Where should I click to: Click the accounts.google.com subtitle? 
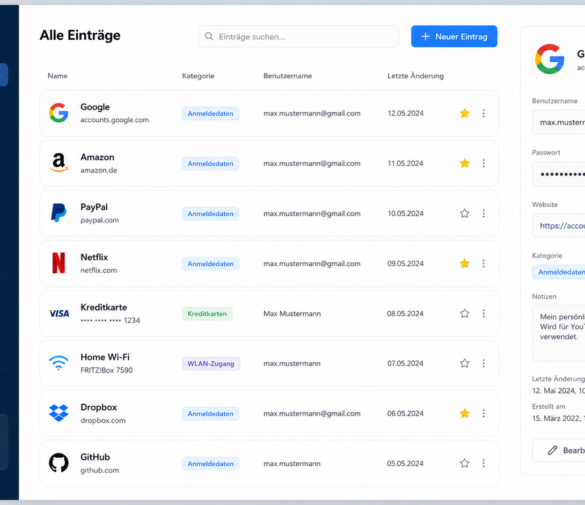tap(115, 120)
